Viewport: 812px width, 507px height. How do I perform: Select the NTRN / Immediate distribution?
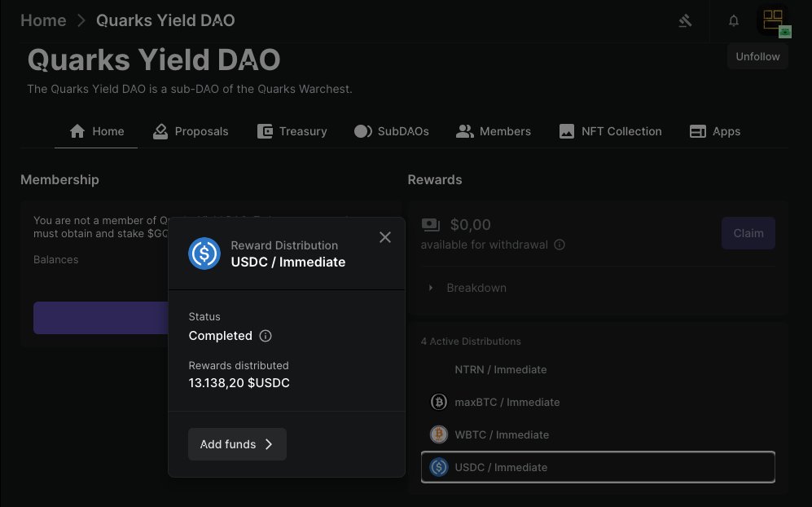598,369
